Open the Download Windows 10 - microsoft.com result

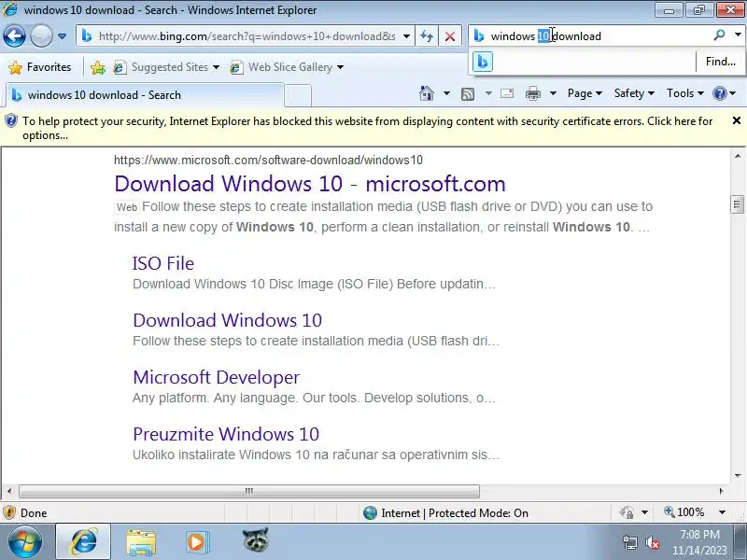click(310, 184)
